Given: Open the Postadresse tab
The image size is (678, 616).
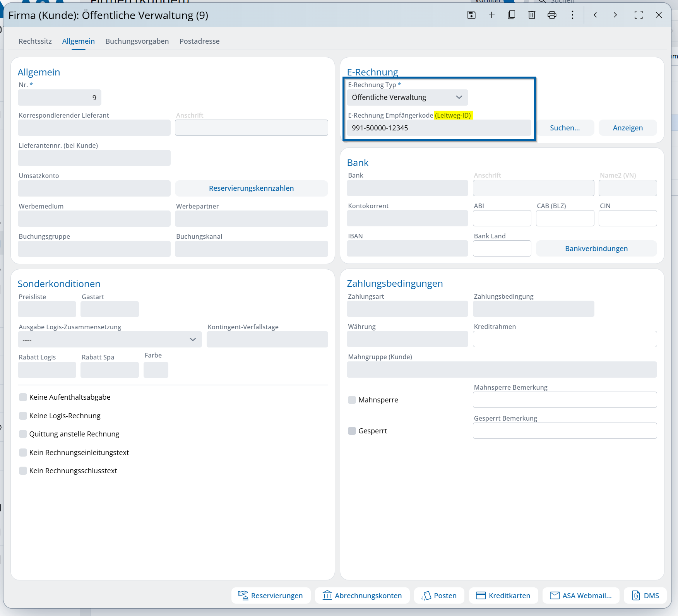Looking at the screenshot, I should pos(199,41).
